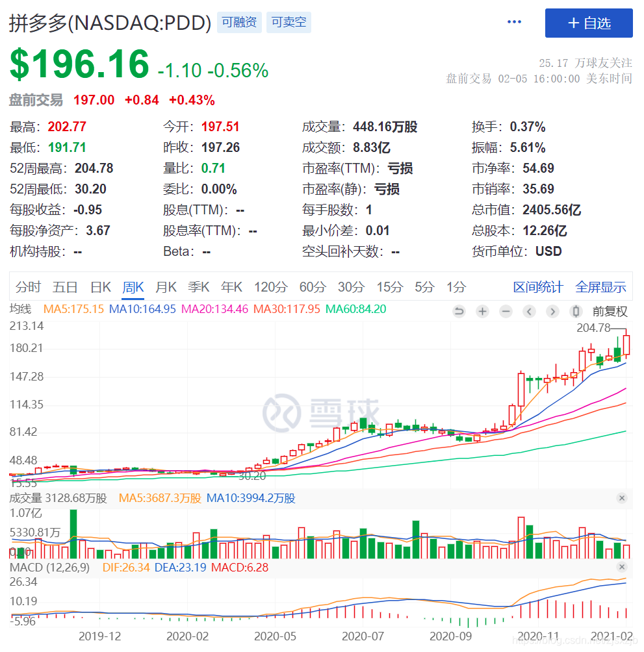Click the volume MA10:3994.2万股 label

[x=251, y=498]
